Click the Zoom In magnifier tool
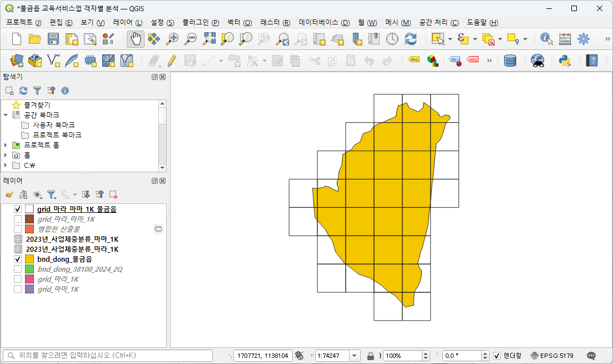 click(x=172, y=39)
